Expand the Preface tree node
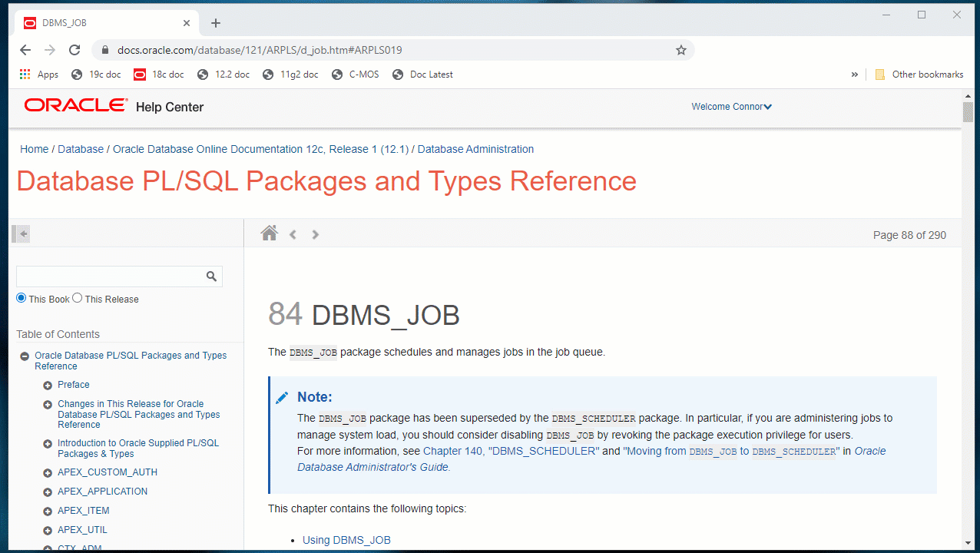This screenshot has width=980, height=553. (x=48, y=386)
